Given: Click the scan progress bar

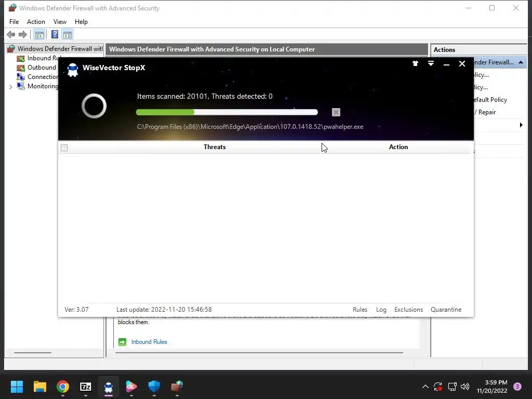Looking at the screenshot, I should [227, 112].
